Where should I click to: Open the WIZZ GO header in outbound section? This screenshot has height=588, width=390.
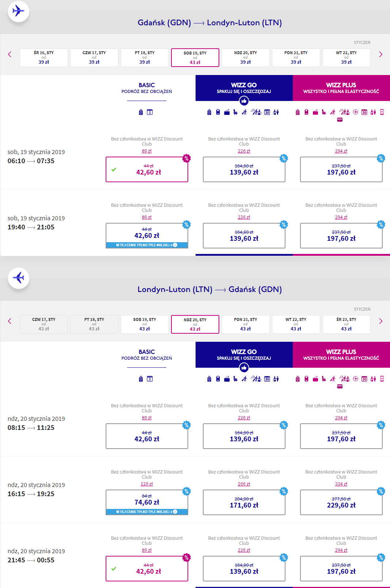[244, 88]
